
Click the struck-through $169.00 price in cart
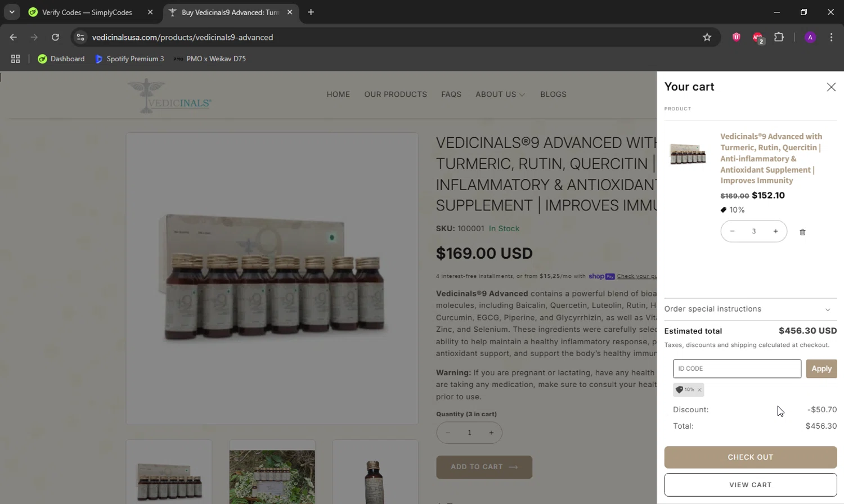click(x=734, y=196)
